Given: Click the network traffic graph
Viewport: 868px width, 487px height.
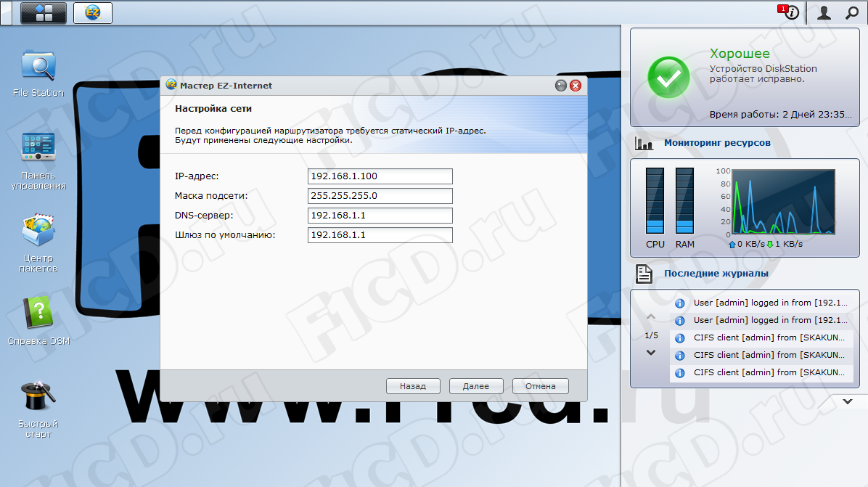Looking at the screenshot, I should [x=783, y=202].
